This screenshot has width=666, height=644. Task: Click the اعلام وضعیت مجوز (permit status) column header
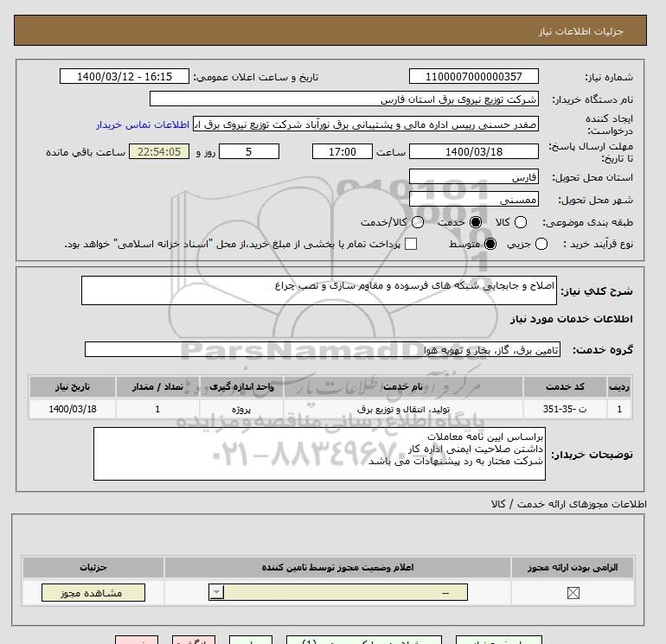pyautogui.click(x=337, y=567)
